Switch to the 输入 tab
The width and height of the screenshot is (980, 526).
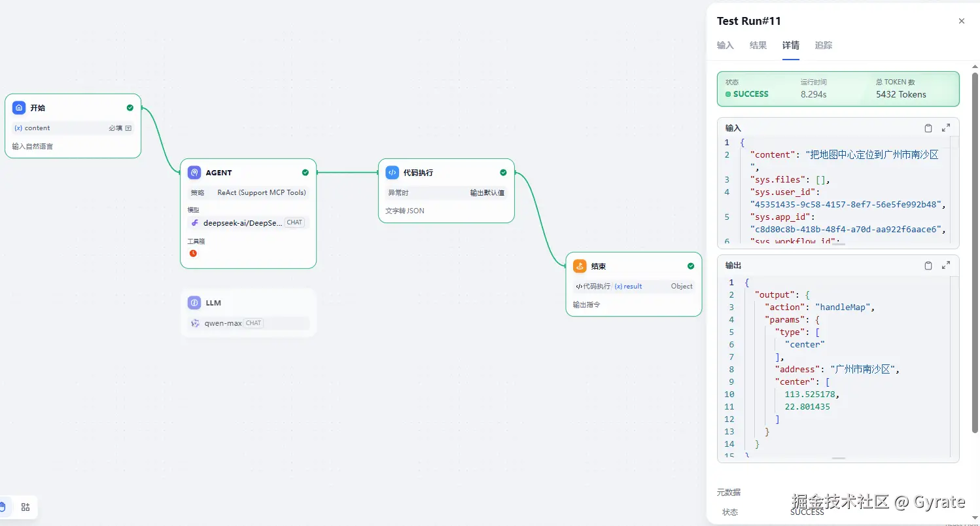(x=725, y=46)
